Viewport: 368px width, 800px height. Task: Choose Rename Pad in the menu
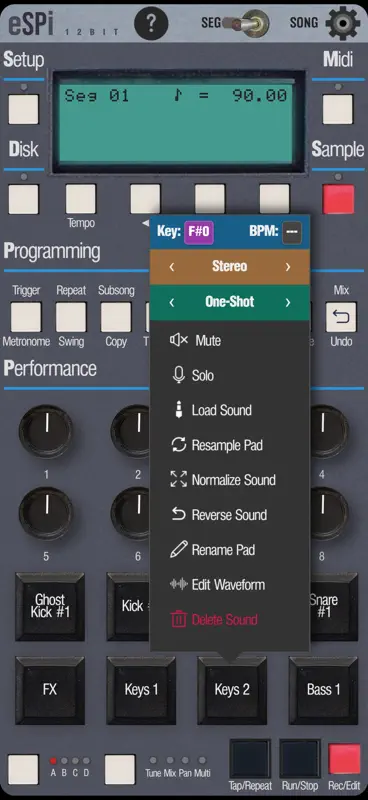230,549
